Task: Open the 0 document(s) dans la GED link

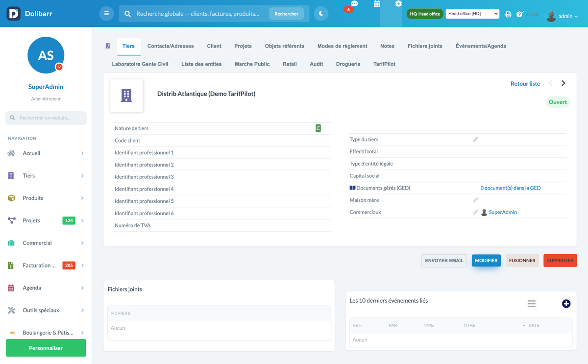Action: coord(511,188)
